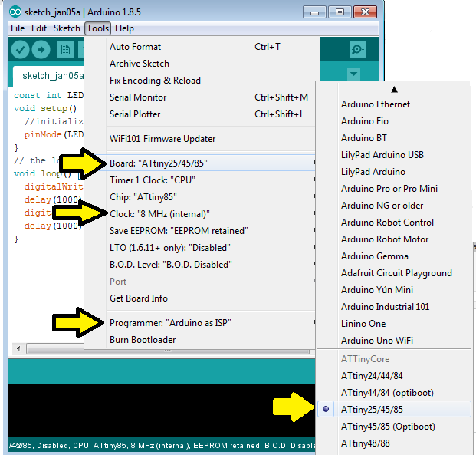
Task: Select Arduino Ethernet board
Action: [394, 104]
